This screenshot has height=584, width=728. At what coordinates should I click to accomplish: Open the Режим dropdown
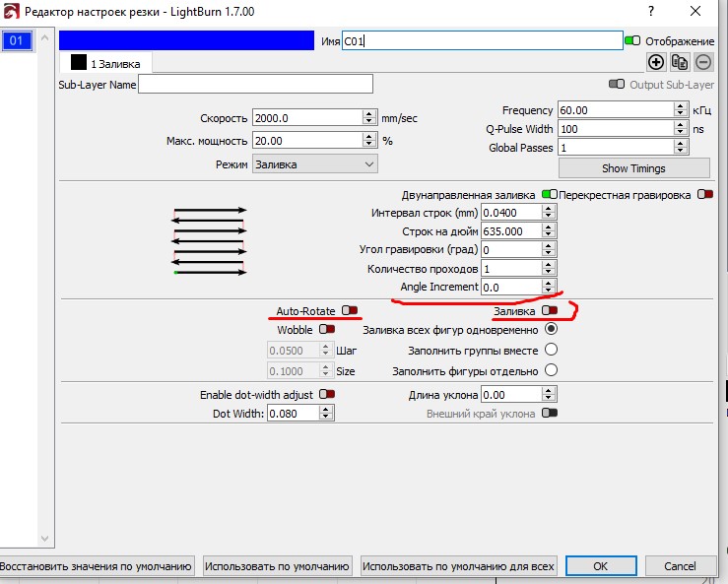point(315,163)
